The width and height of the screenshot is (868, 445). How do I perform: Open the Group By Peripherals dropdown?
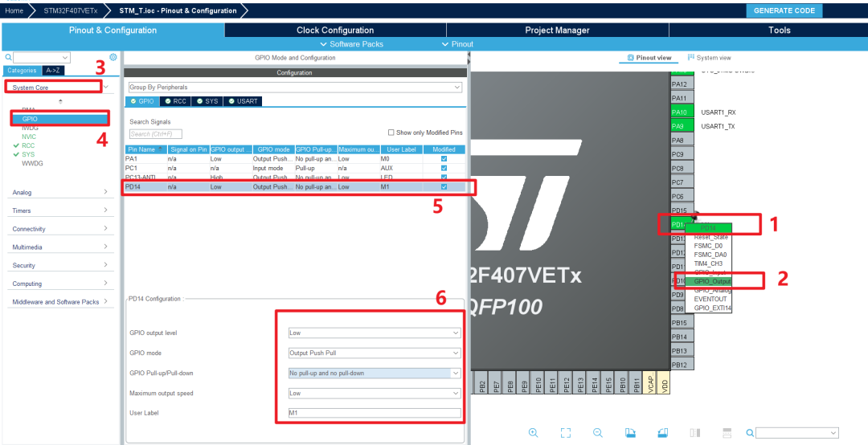(295, 88)
